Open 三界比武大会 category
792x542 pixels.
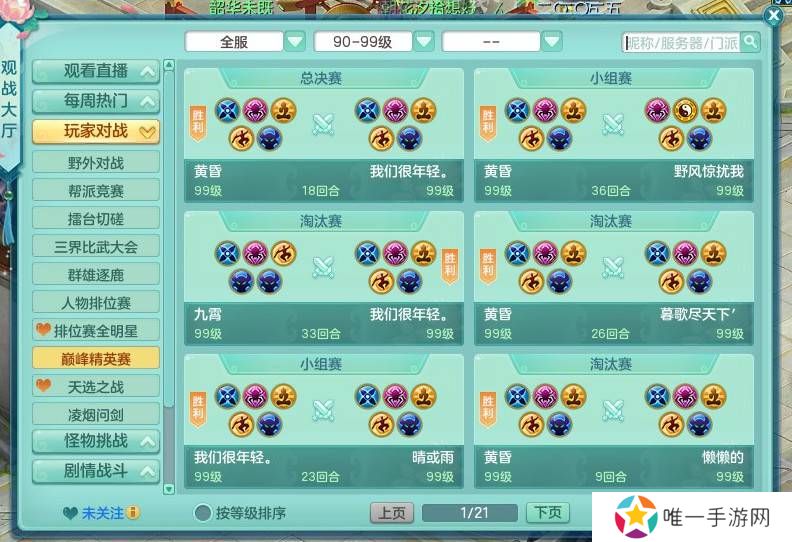(x=96, y=247)
